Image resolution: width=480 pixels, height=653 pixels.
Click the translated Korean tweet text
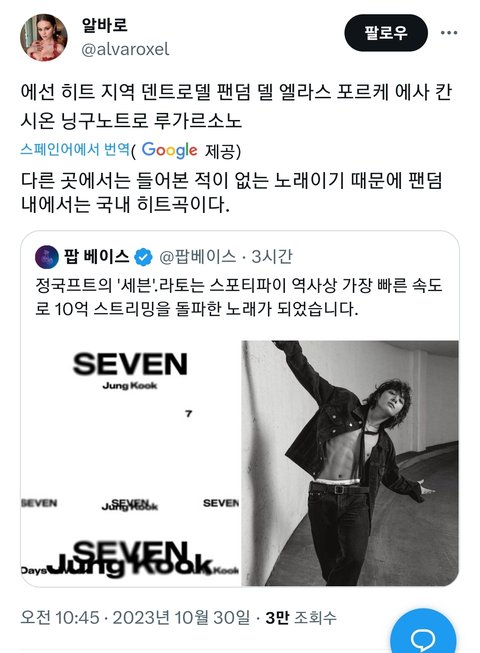[231, 192]
